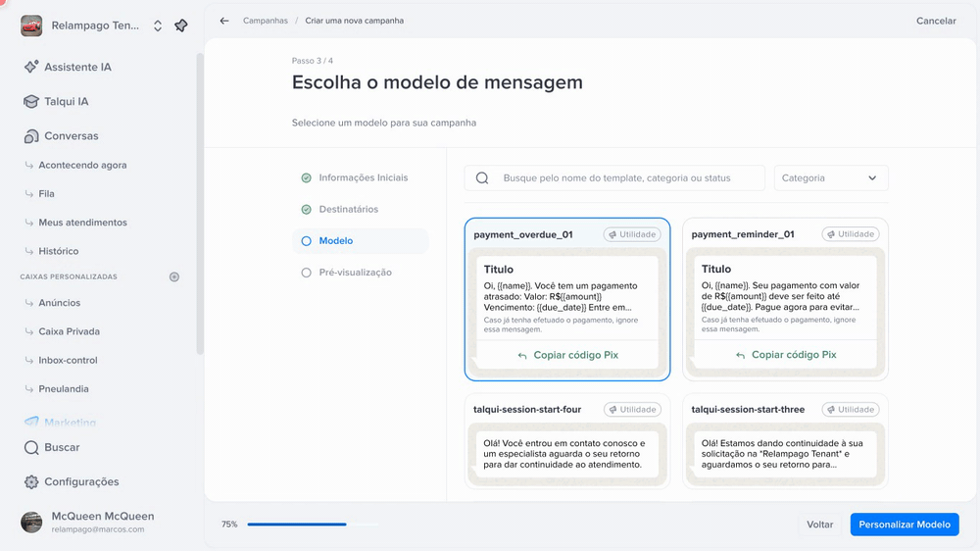Open Meus atendimentos
Screen dimensions: 980x551
(x=82, y=223)
